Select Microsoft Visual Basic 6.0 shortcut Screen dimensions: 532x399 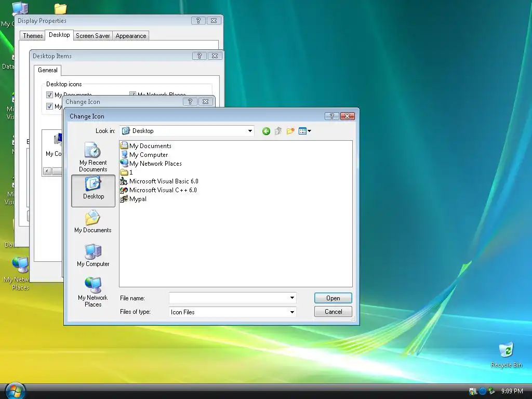[159, 181]
